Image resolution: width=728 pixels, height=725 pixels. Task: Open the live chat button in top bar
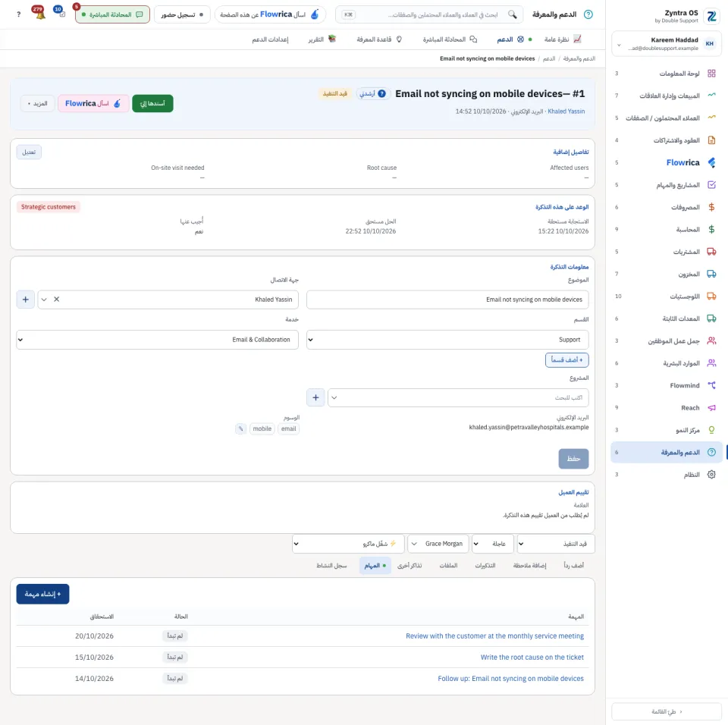(112, 15)
